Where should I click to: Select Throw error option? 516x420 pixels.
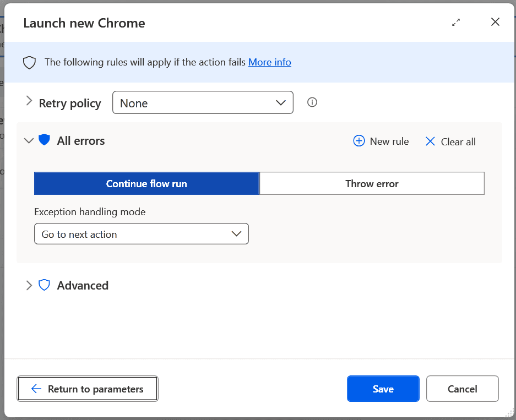[372, 183]
